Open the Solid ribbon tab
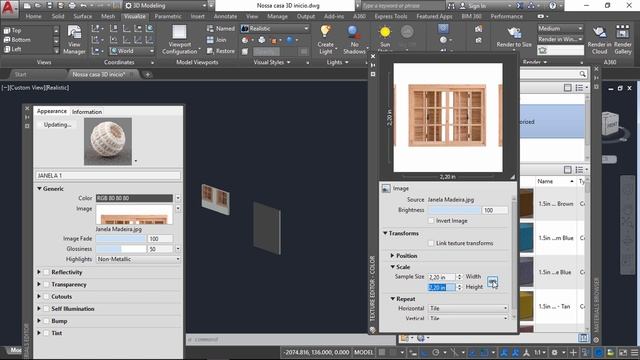The image size is (640, 360). pyautogui.click(x=58, y=16)
